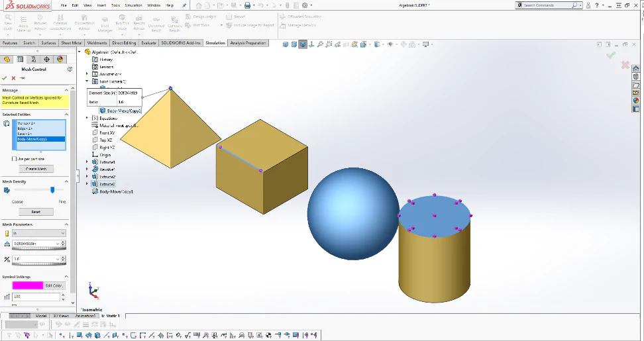Open Mesh Control help question mark
Viewport: 644px width, 341px height.
click(x=70, y=70)
